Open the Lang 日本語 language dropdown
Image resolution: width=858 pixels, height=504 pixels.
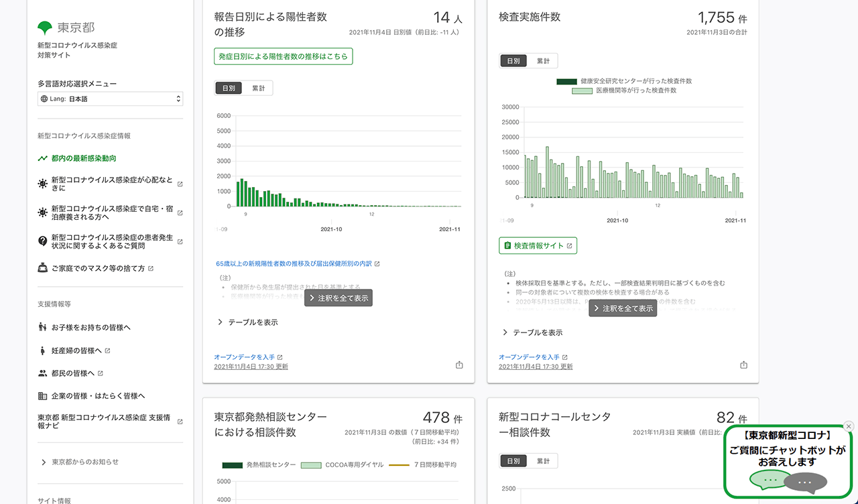111,99
